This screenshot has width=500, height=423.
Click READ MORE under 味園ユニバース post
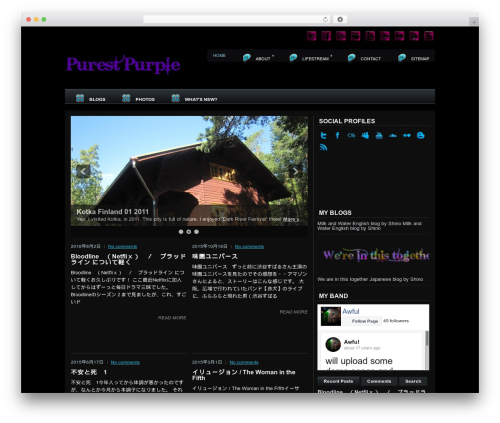(294, 312)
